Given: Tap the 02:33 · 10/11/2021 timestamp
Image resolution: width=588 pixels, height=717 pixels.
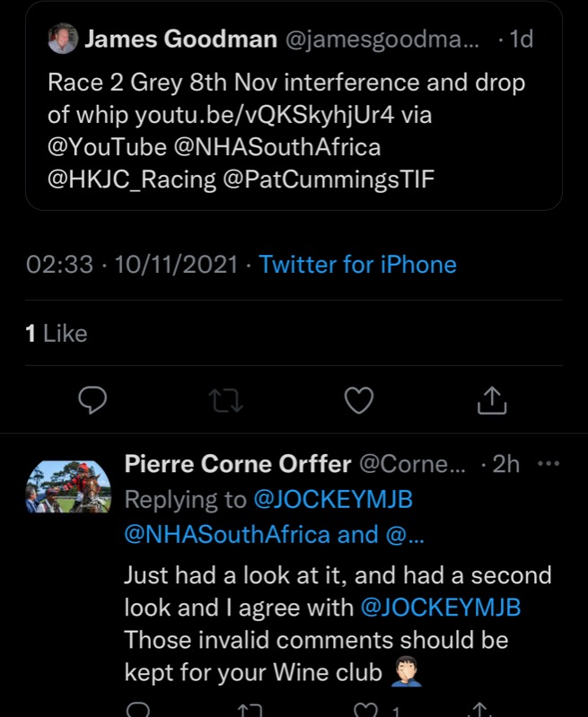Looking at the screenshot, I should coord(133,265).
